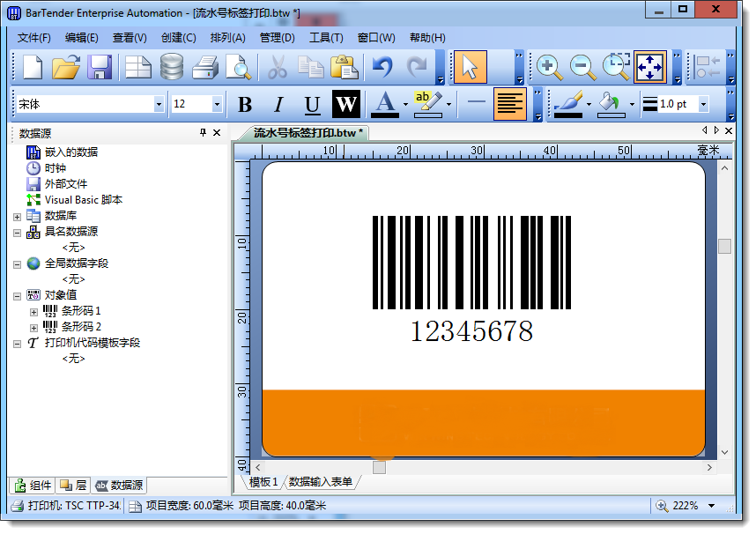Switch to the 层 panel tab
The width and height of the screenshot is (756, 534).
click(73, 486)
